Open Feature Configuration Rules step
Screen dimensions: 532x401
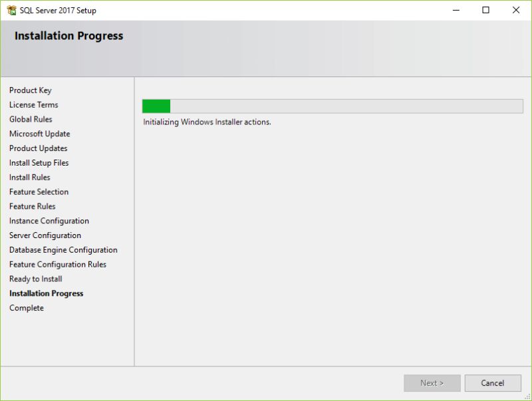58,264
